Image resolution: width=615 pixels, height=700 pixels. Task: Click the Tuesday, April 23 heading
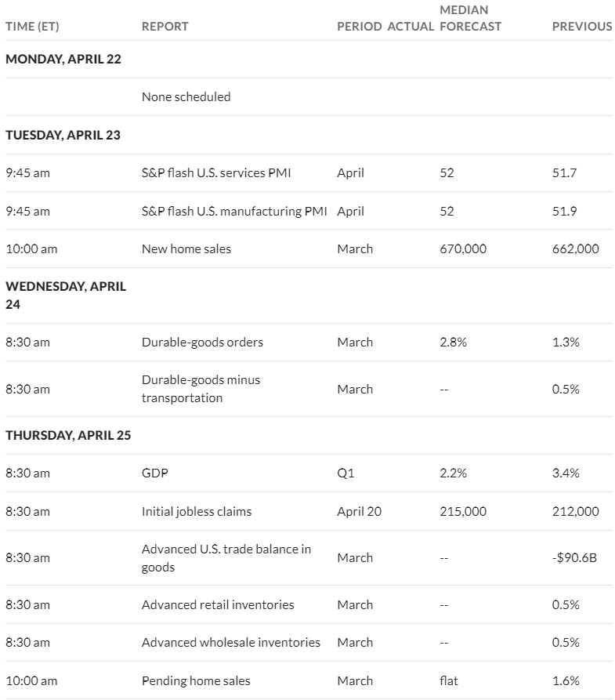(x=63, y=135)
